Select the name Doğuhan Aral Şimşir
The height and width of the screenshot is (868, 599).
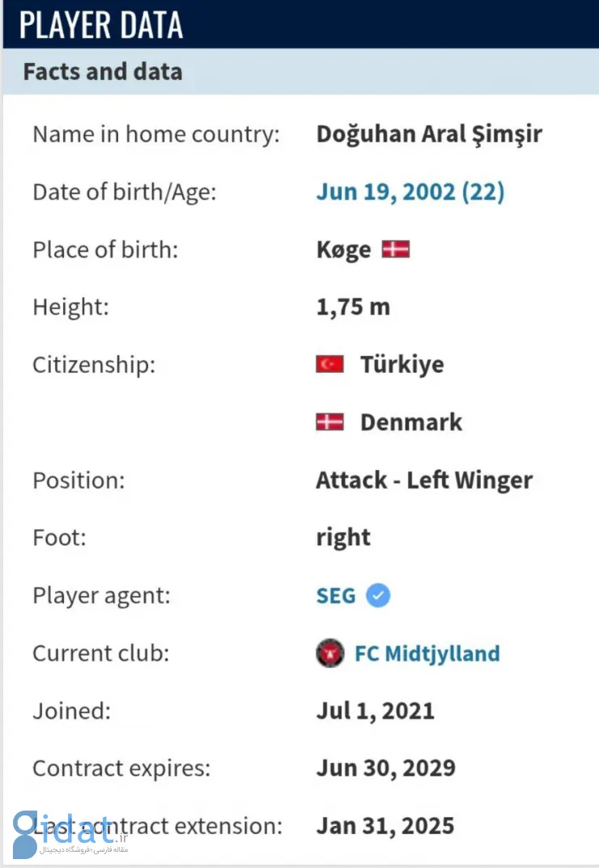(429, 134)
